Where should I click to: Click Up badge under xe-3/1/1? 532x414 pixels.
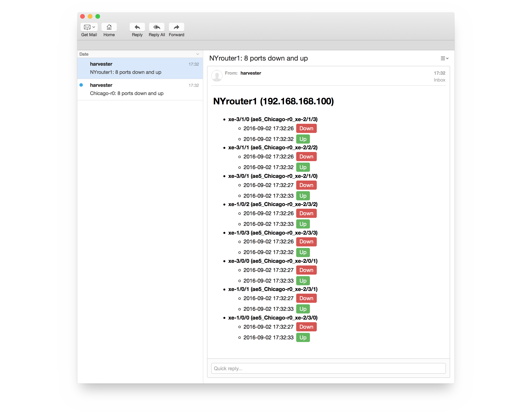tap(303, 167)
